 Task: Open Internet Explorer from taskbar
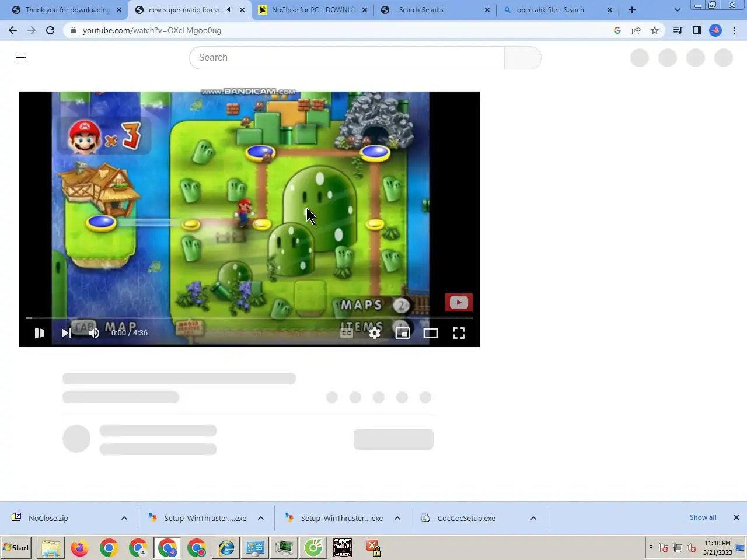(226, 548)
